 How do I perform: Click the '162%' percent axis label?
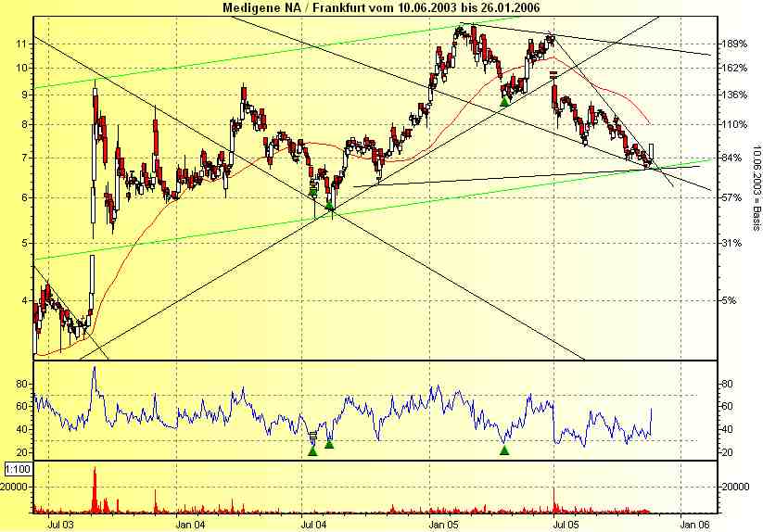point(734,68)
